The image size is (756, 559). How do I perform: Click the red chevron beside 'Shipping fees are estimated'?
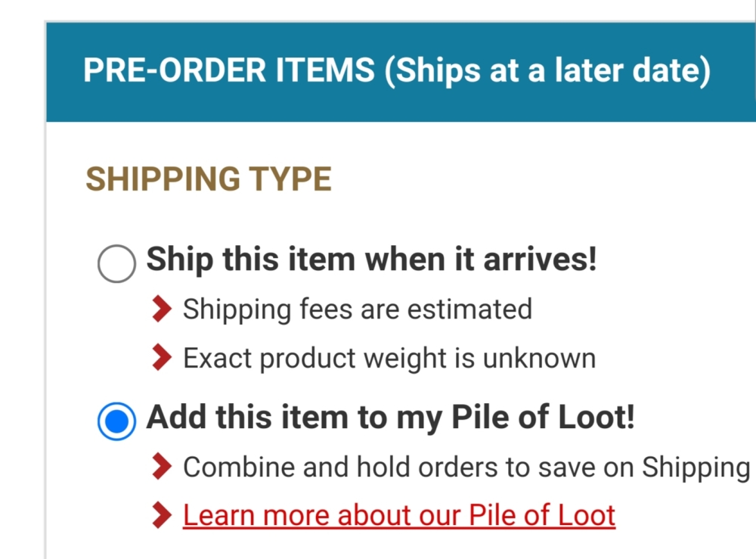(162, 309)
